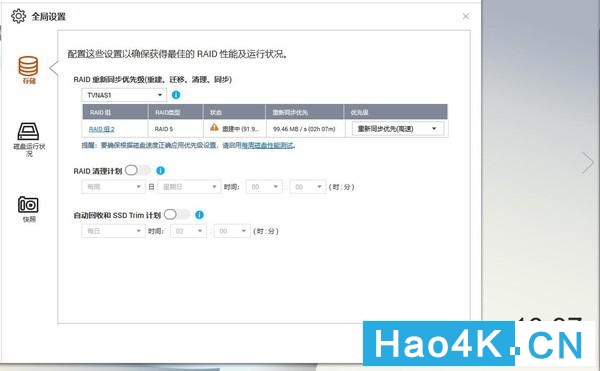600x371 pixels.
Task: Open the 每日 Trim frequency dropdown
Action: point(113,231)
